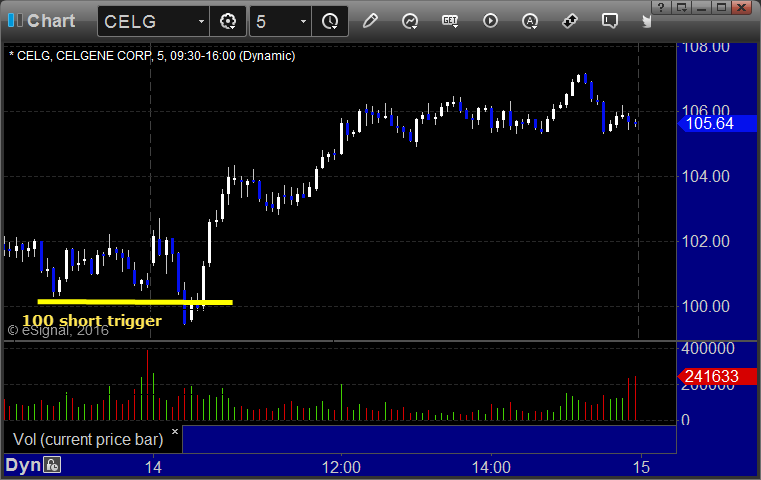Click the Dyn label at bottom left

click(x=23, y=465)
